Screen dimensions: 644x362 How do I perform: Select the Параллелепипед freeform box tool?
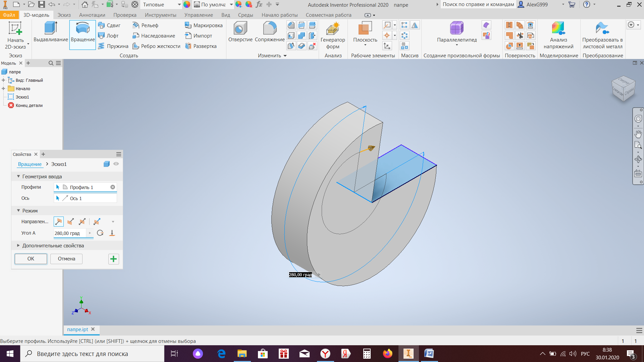tap(457, 32)
